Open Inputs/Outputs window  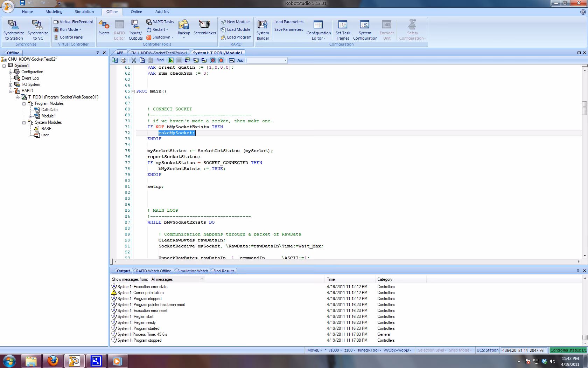pos(135,30)
